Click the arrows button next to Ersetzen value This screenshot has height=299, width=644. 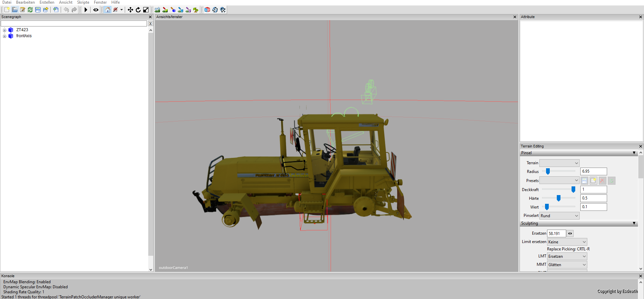pyautogui.click(x=570, y=233)
